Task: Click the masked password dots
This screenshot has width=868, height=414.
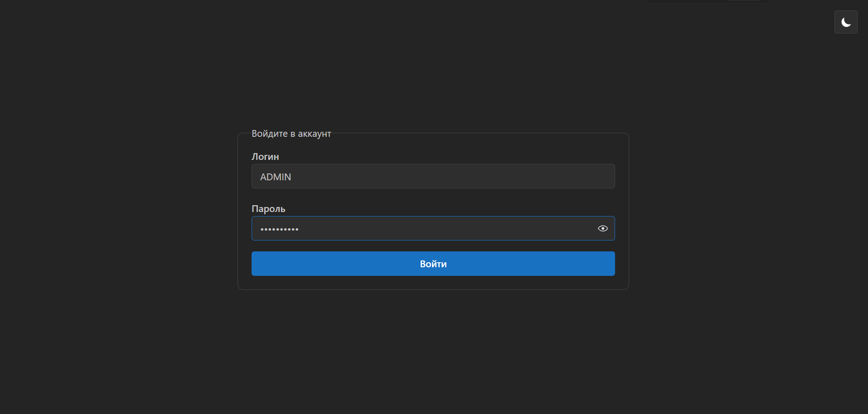Action: click(x=279, y=229)
